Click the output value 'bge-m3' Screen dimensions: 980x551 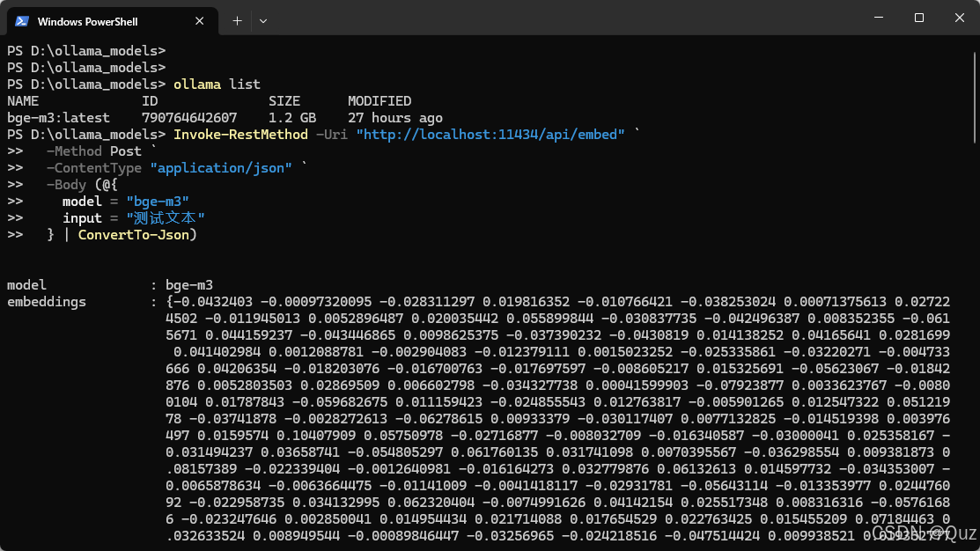point(189,285)
